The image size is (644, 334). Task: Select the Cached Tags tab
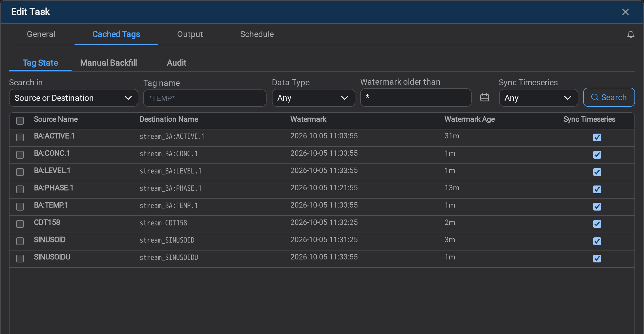[116, 34]
